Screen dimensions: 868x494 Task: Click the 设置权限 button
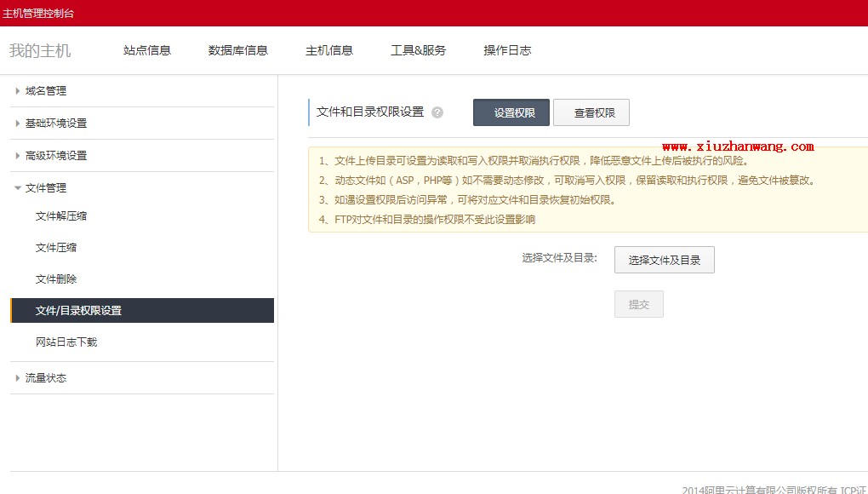[511, 112]
